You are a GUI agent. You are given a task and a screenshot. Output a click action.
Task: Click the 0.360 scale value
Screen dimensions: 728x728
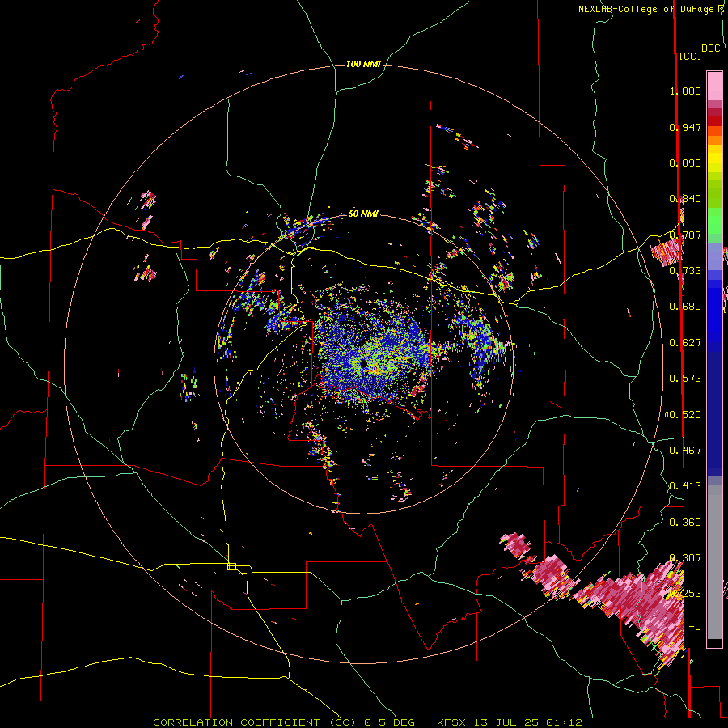pos(685,523)
